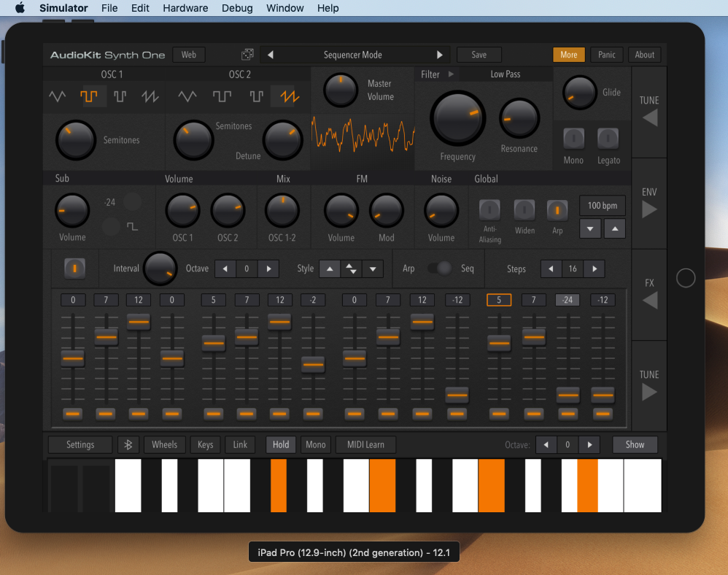Toggle note on/off pad under first step
Image resolution: width=728 pixels, height=575 pixels.
click(73, 414)
